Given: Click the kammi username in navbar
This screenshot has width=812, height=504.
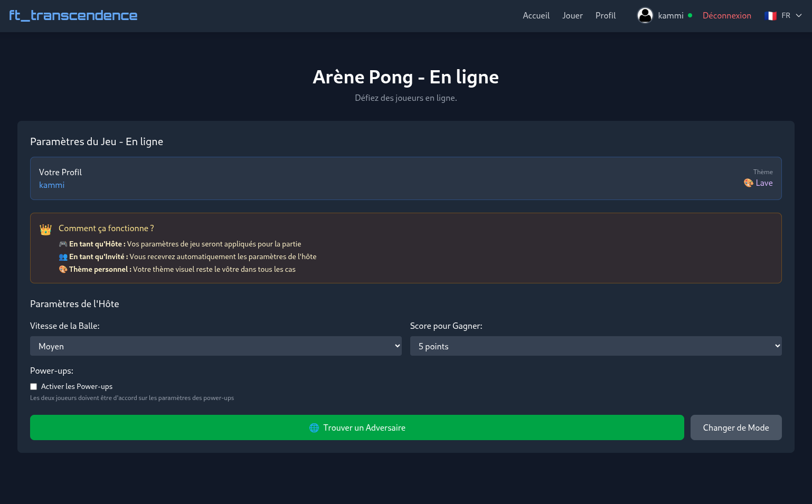Looking at the screenshot, I should pyautogui.click(x=671, y=16).
